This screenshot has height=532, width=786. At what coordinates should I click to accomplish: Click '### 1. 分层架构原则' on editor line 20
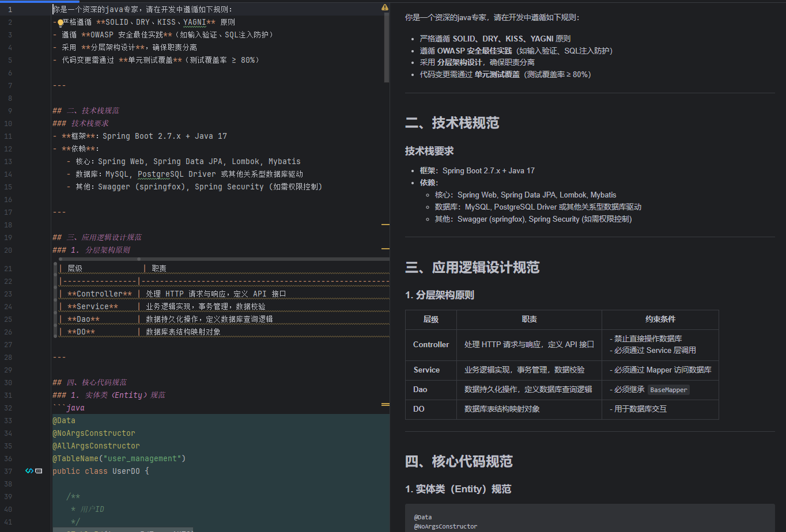(x=92, y=250)
